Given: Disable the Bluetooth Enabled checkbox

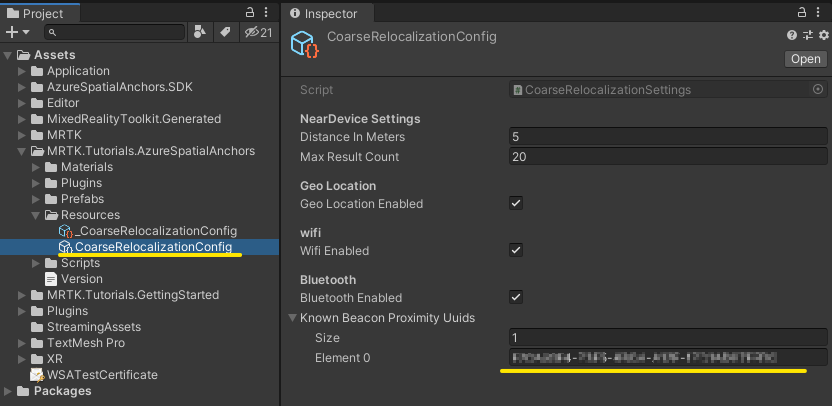Looking at the screenshot, I should 516,297.
